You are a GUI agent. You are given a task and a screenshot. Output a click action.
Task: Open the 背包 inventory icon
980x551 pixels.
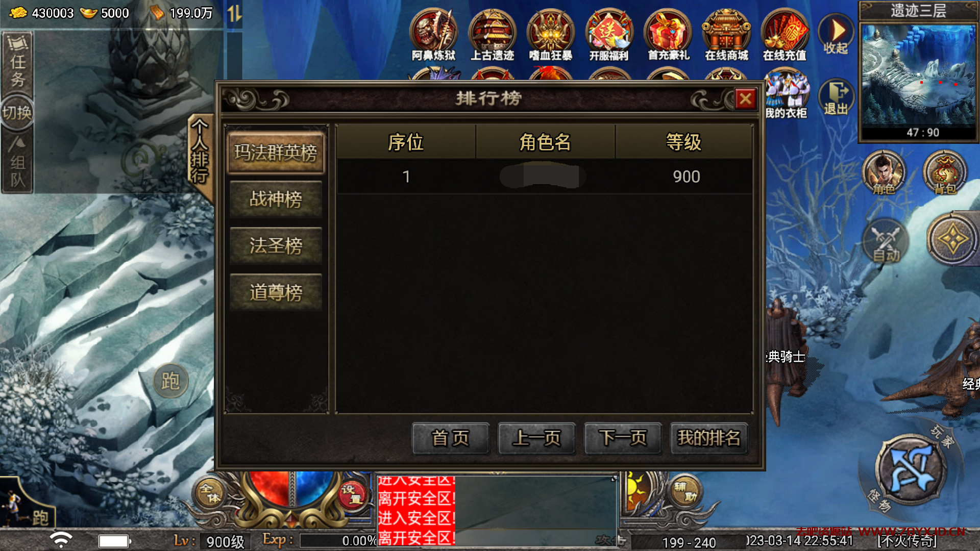[945, 173]
